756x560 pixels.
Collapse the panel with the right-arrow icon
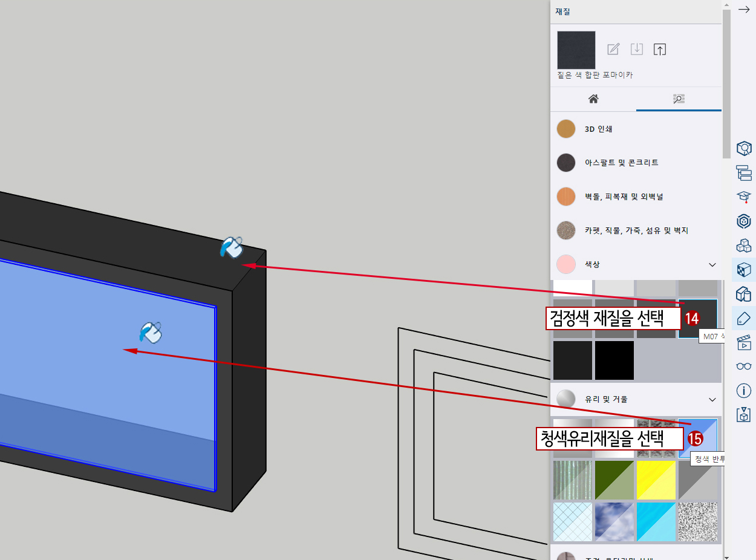[744, 10]
